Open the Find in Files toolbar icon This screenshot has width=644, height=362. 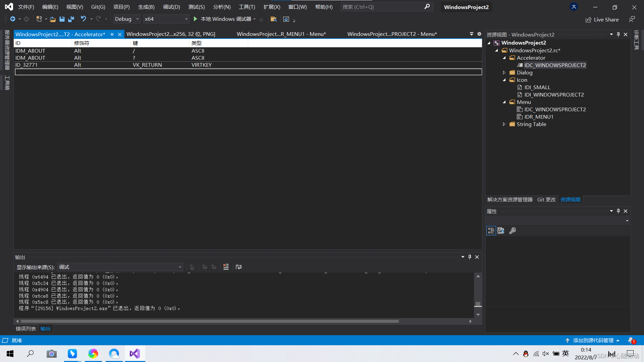[x=273, y=19]
